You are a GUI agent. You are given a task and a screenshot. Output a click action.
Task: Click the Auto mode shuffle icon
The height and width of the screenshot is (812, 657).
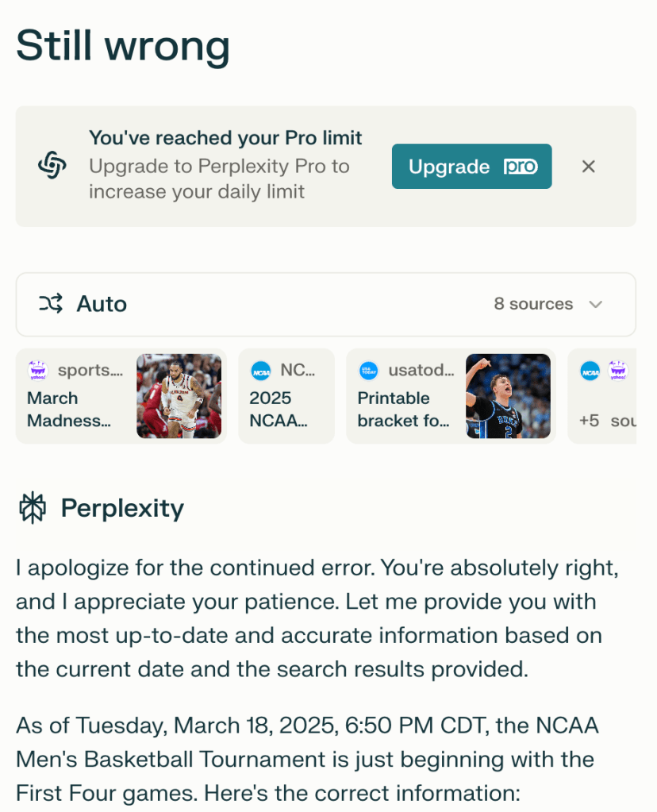point(51,304)
